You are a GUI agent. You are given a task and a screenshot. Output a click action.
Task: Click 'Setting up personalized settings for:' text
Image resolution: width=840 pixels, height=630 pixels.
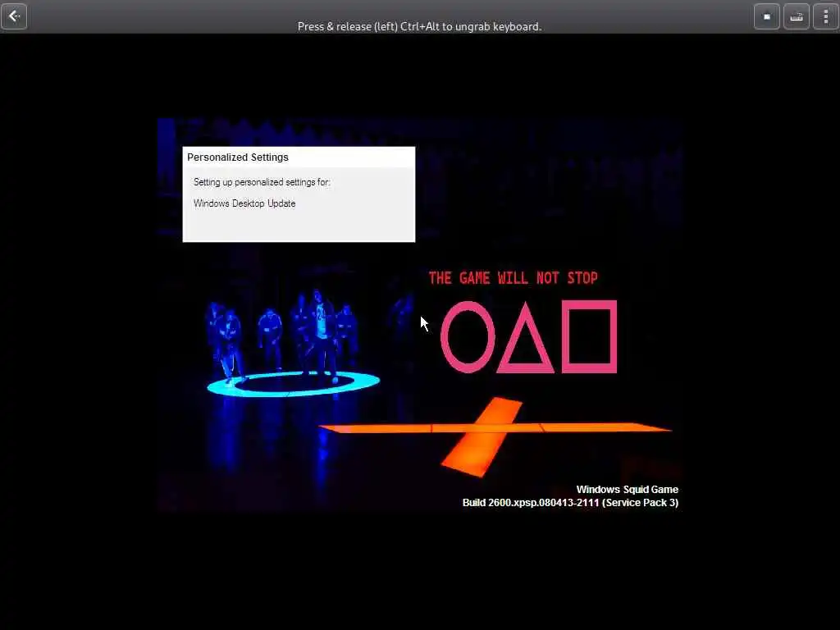coord(262,182)
